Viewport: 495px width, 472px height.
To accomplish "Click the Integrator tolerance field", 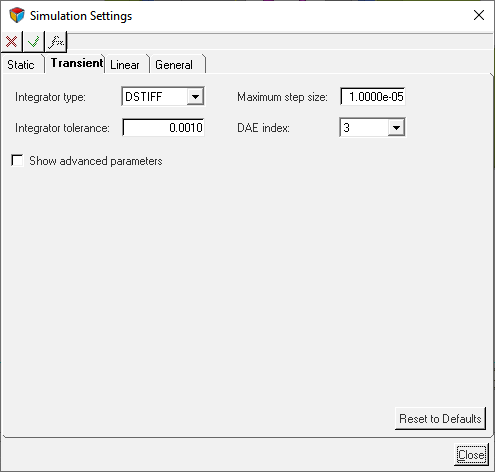I will pyautogui.click(x=163, y=127).
